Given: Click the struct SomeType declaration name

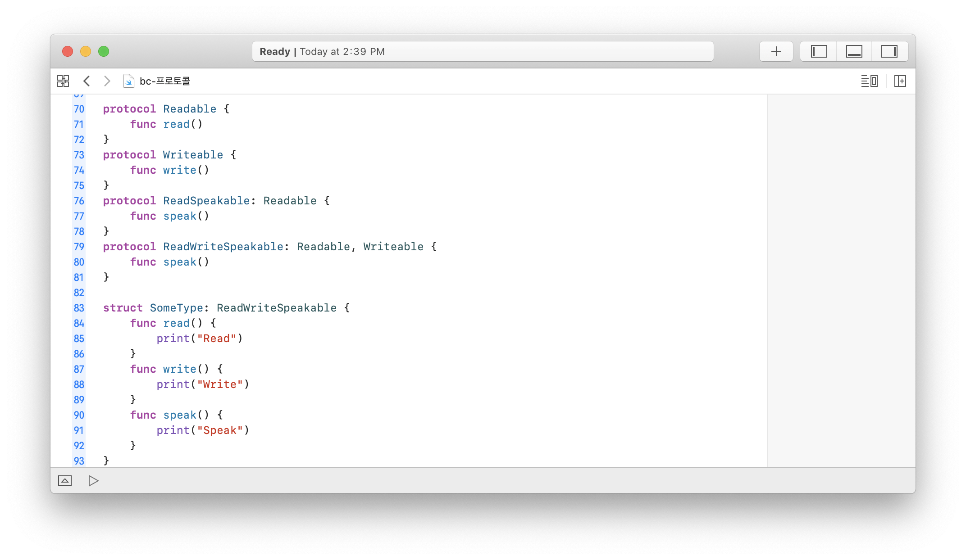Looking at the screenshot, I should tap(176, 308).
